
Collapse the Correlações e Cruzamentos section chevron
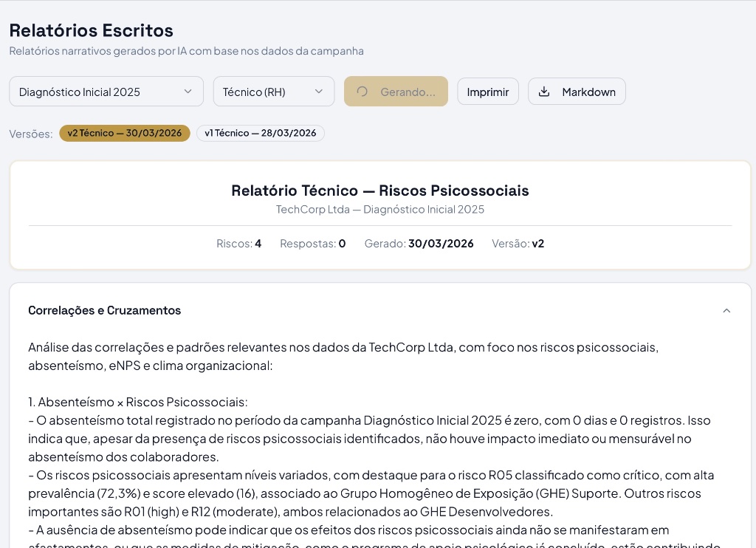[x=726, y=311]
